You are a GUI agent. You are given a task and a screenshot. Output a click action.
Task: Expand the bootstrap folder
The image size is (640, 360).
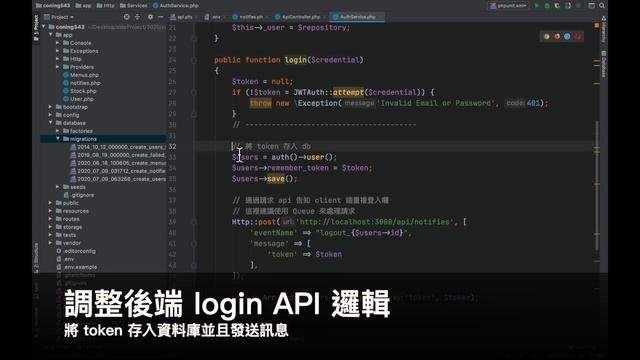click(51, 107)
